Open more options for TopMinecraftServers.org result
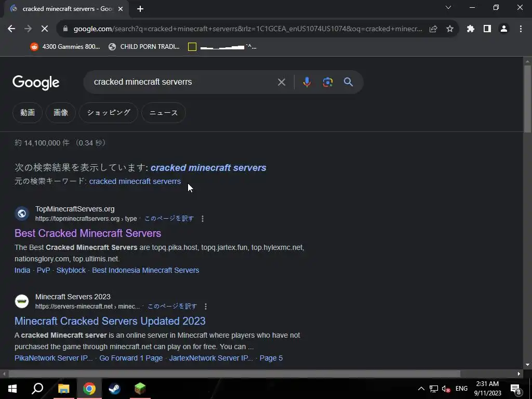The image size is (532, 399). 203,219
